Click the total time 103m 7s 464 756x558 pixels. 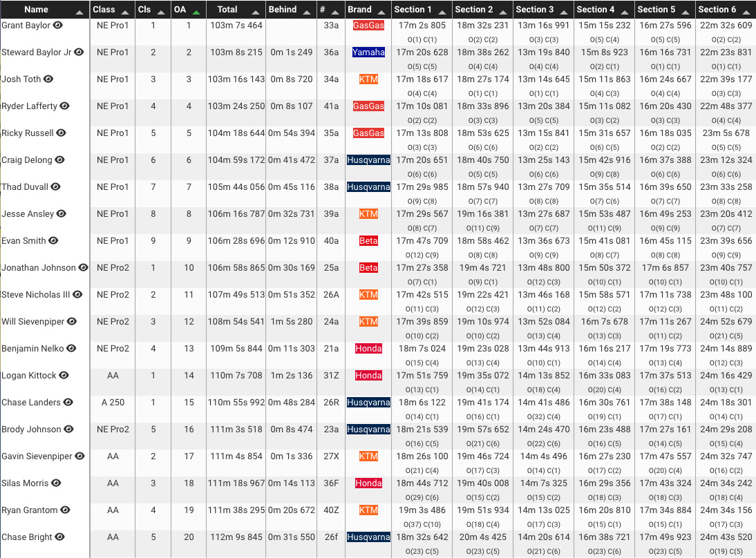(236, 25)
